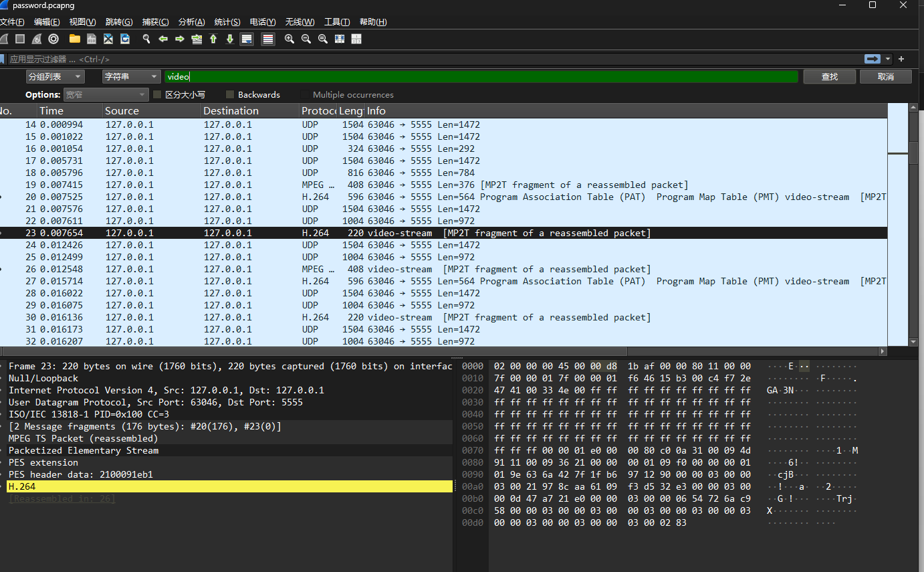Sort packets by the Source column header
Viewport: 924px width, 572px height.
(152, 111)
